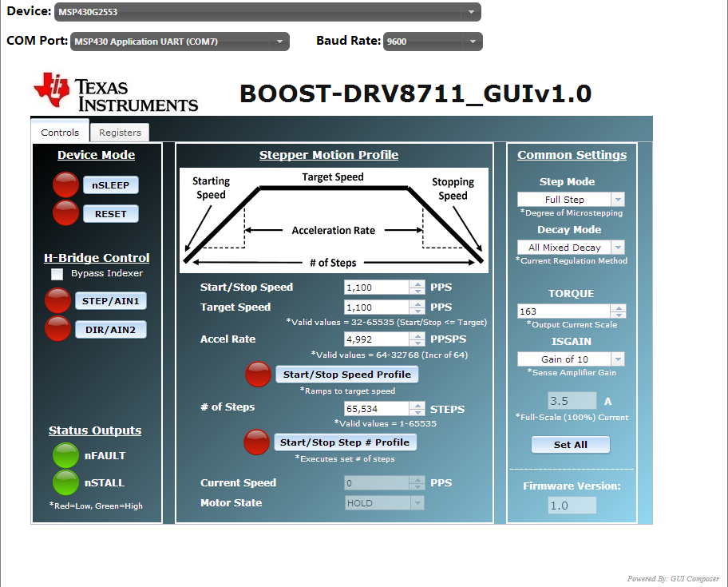Run the Start/Stop Step # Profile
Viewport: 728px width, 587px height.
tap(345, 442)
